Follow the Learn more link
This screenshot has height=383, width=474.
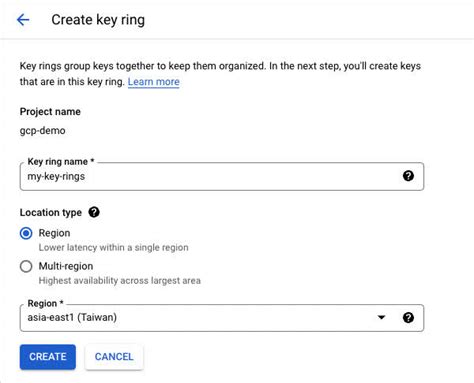(x=154, y=82)
